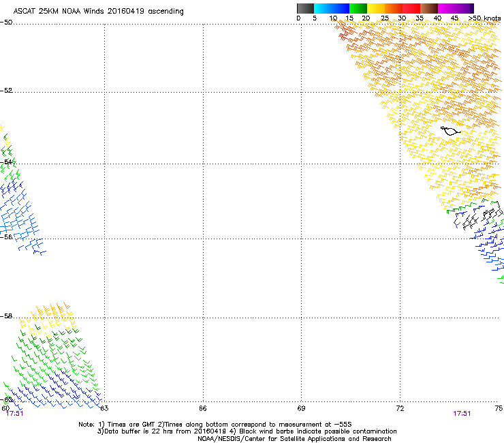Click the '5' label under the color bar
The width and height of the screenshot is (504, 443).
coord(315,18)
